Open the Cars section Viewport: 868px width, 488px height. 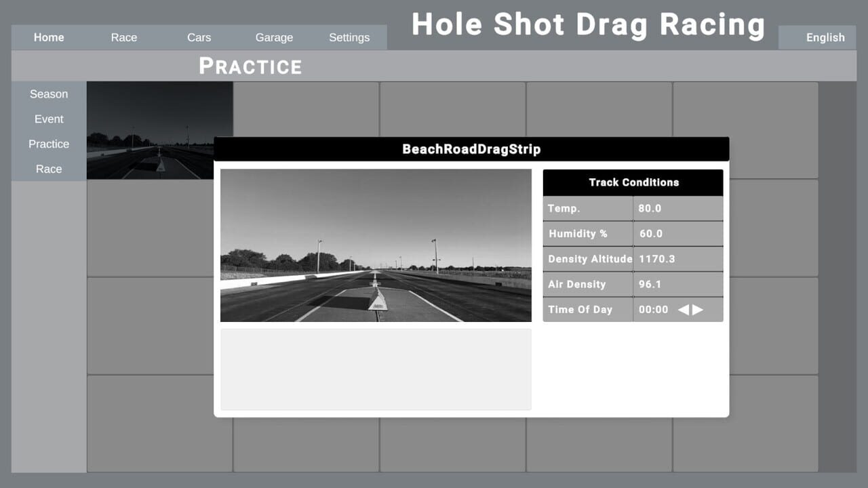pos(199,37)
